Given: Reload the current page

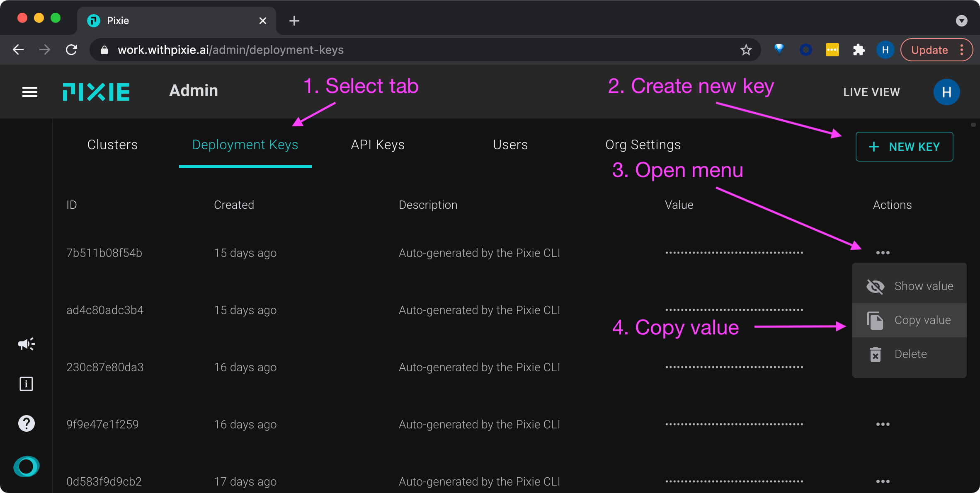Looking at the screenshot, I should pos(71,50).
